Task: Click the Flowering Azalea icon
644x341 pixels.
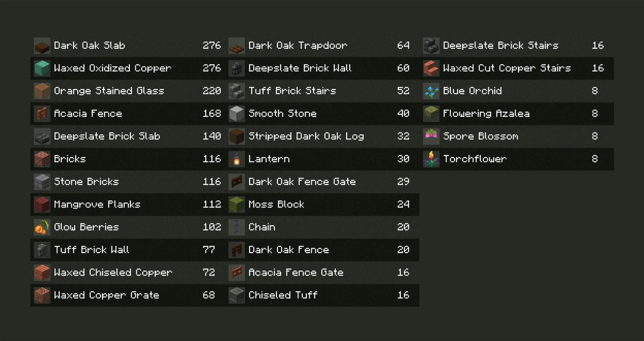Action: pos(431,114)
